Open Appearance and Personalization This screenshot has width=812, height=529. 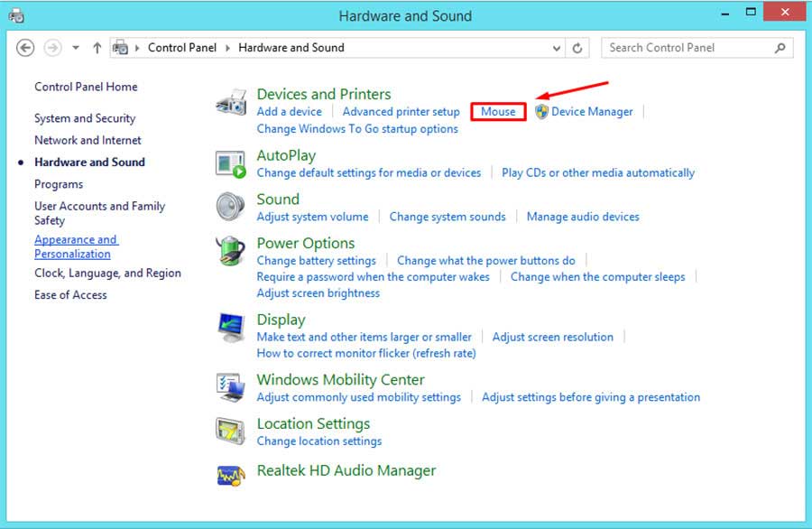[77, 246]
